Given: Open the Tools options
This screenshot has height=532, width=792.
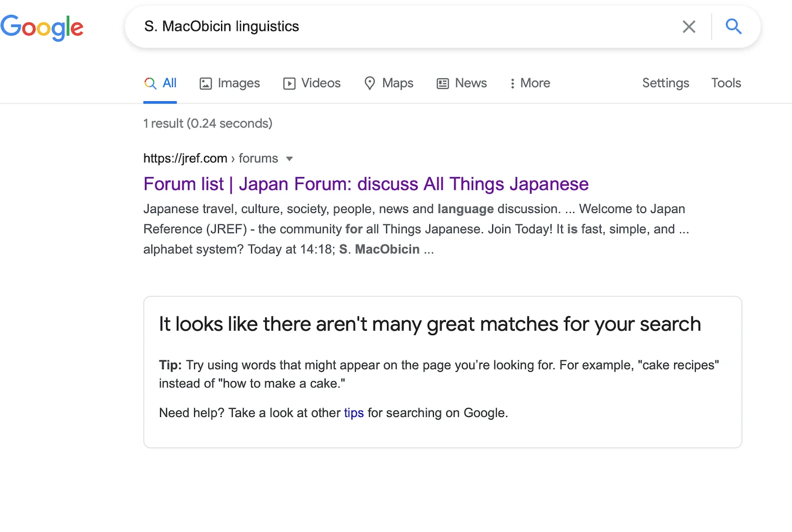Looking at the screenshot, I should click(726, 83).
